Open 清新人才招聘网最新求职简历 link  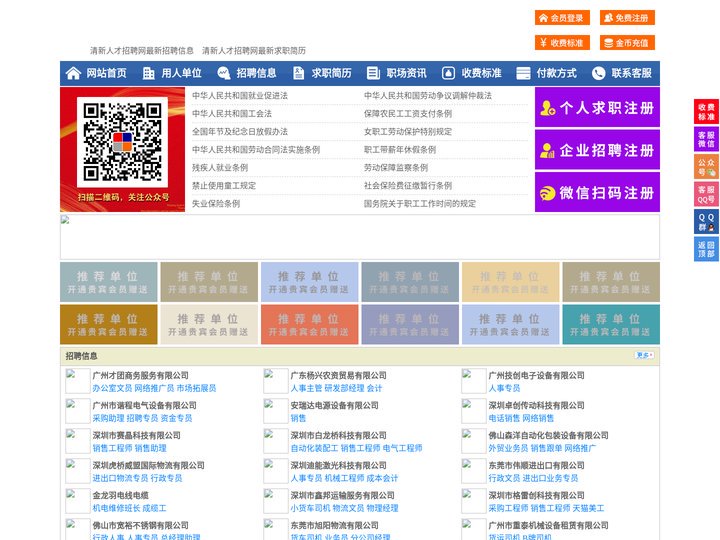[x=254, y=51]
